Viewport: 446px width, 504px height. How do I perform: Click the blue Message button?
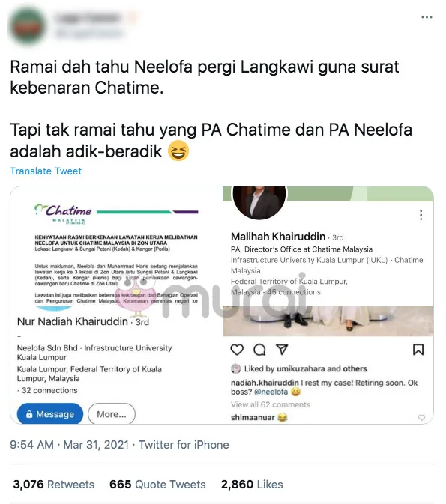pos(50,414)
